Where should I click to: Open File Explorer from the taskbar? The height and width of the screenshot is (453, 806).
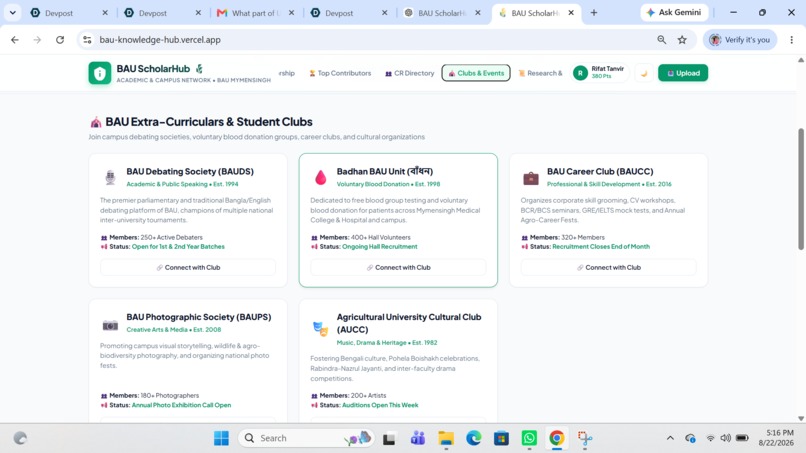[446, 438]
